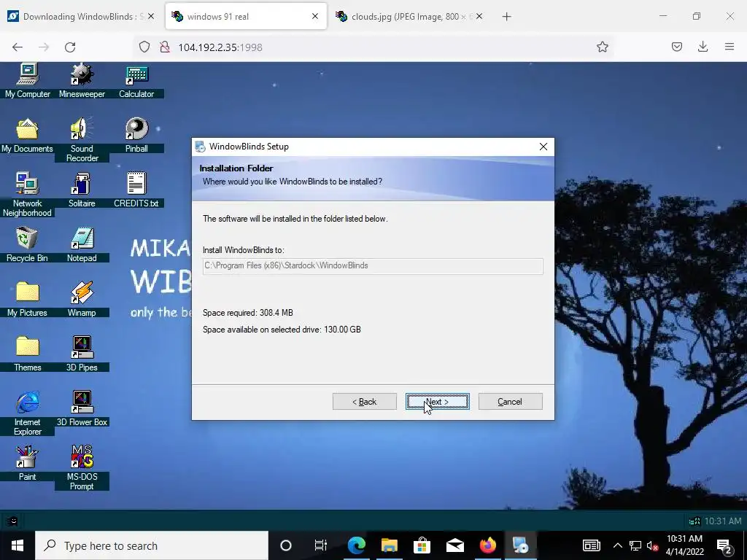
Task: Click the install folder path field
Action: click(x=373, y=265)
